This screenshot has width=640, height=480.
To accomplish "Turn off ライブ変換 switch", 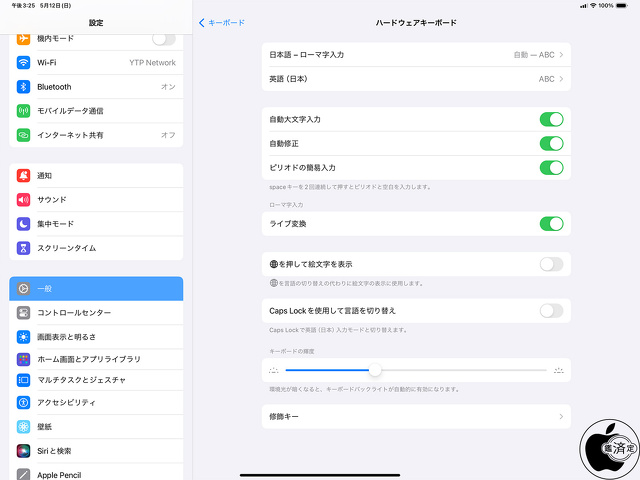I will pyautogui.click(x=551, y=224).
